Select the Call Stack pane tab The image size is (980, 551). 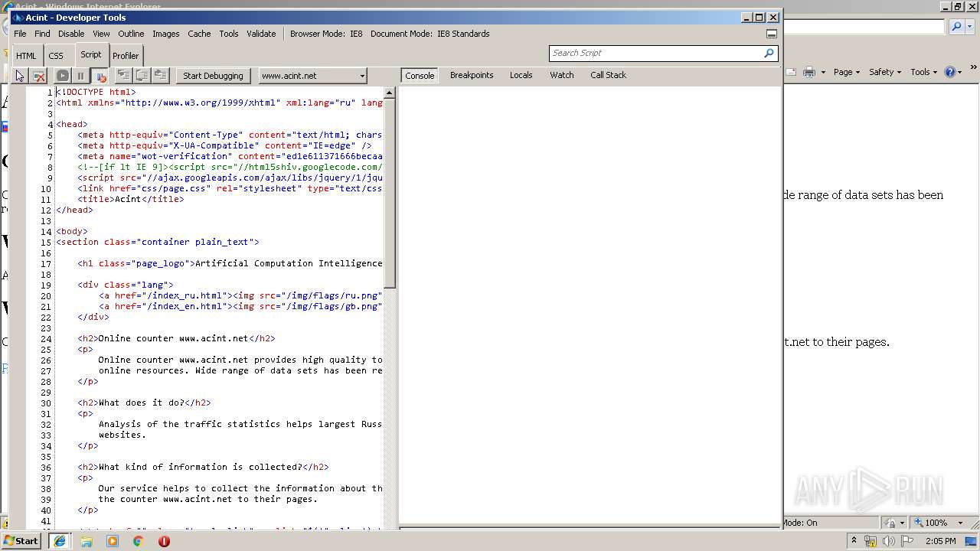coord(608,75)
